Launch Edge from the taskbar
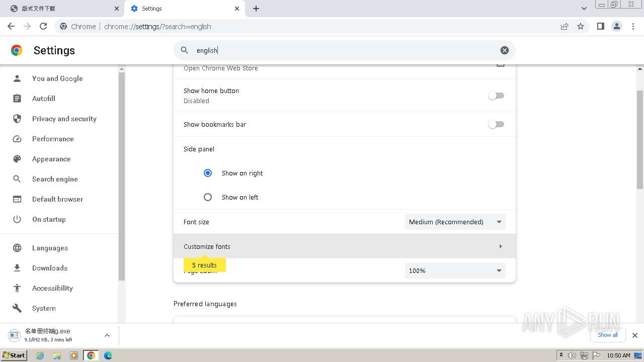This screenshot has width=644, height=362. 108,355
